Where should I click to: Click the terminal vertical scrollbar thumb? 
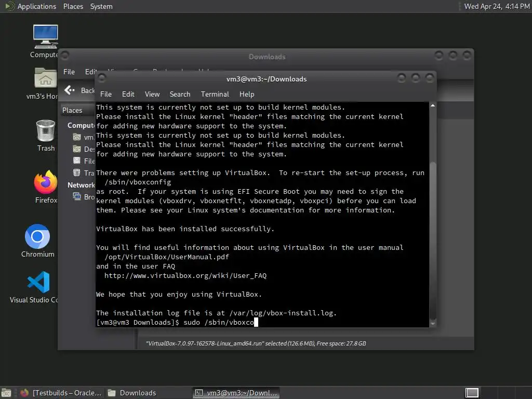click(x=433, y=241)
